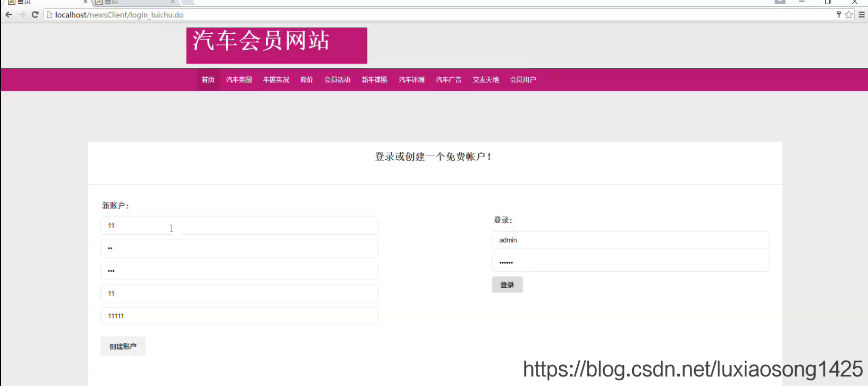Select 汽车广告 in the navigation bar

(x=449, y=80)
